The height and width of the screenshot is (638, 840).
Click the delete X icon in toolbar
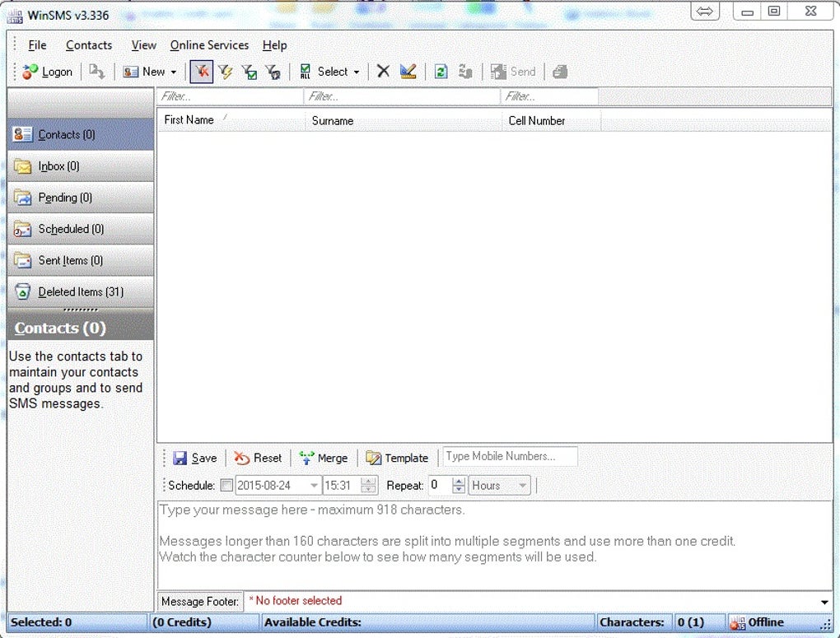pos(383,72)
